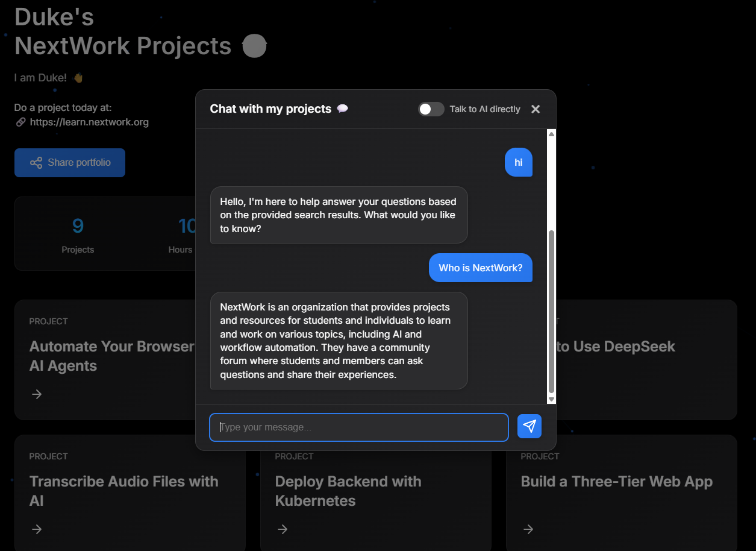Open Transcribe Audio Files project via its arrow
This screenshot has width=756, height=551.
37,529
